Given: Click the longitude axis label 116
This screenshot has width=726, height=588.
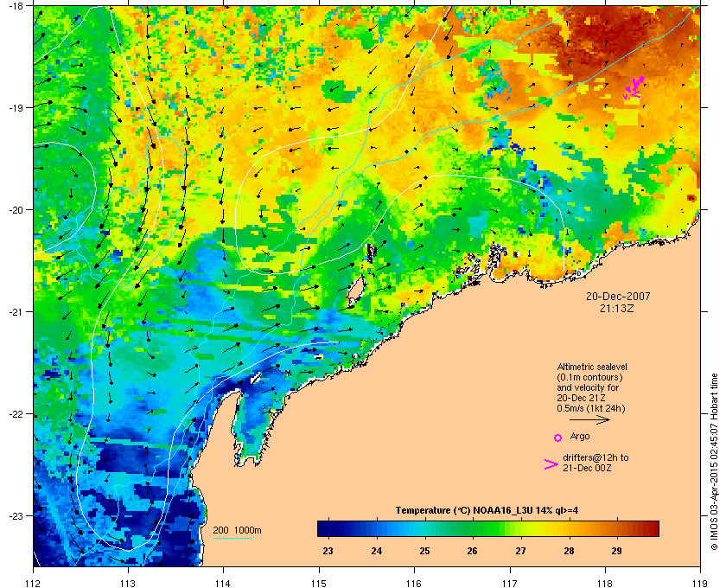Looking at the screenshot, I should [x=414, y=583].
